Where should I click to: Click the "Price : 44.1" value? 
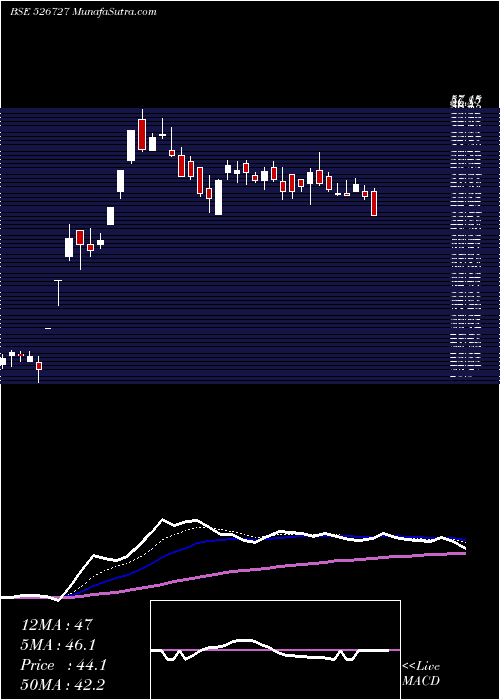(x=63, y=665)
